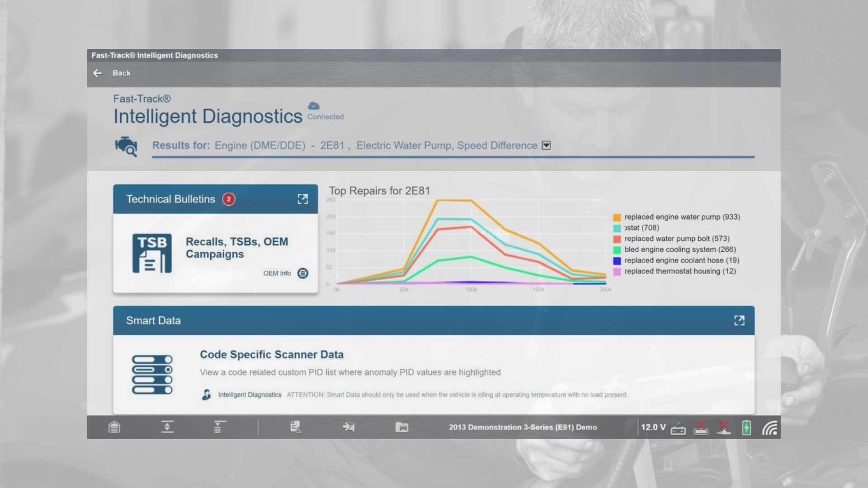Click the vehicle name '2013 Demonstration 3-Series (E91) Demo'

523,427
